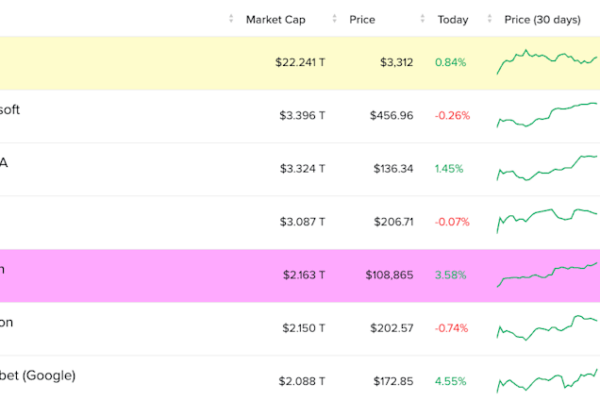This screenshot has width=600, height=400.
Task: Click today's change 3.58%
Action: (x=450, y=275)
